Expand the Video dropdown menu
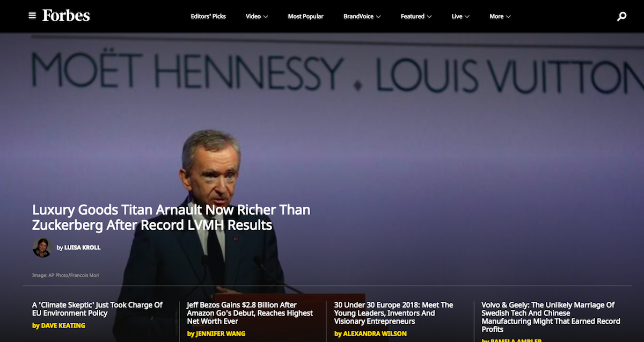The image size is (644, 342). 257,17
